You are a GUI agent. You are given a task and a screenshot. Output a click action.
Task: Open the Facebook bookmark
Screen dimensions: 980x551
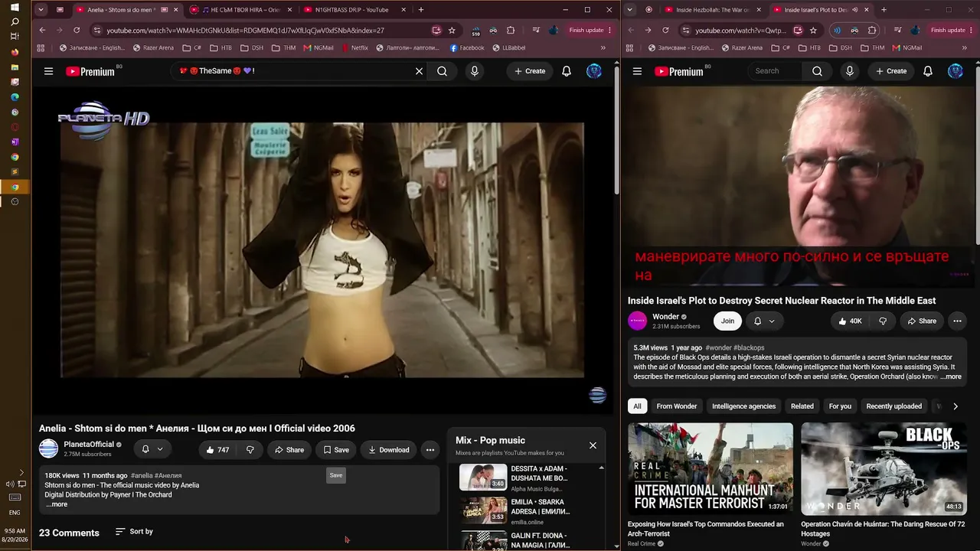pos(467,47)
